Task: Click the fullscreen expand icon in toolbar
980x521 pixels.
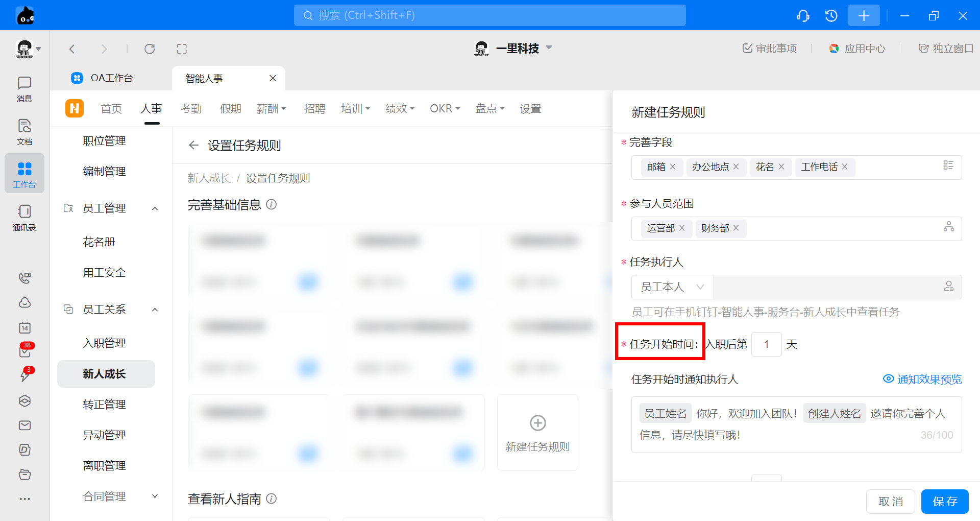Action: (x=182, y=49)
